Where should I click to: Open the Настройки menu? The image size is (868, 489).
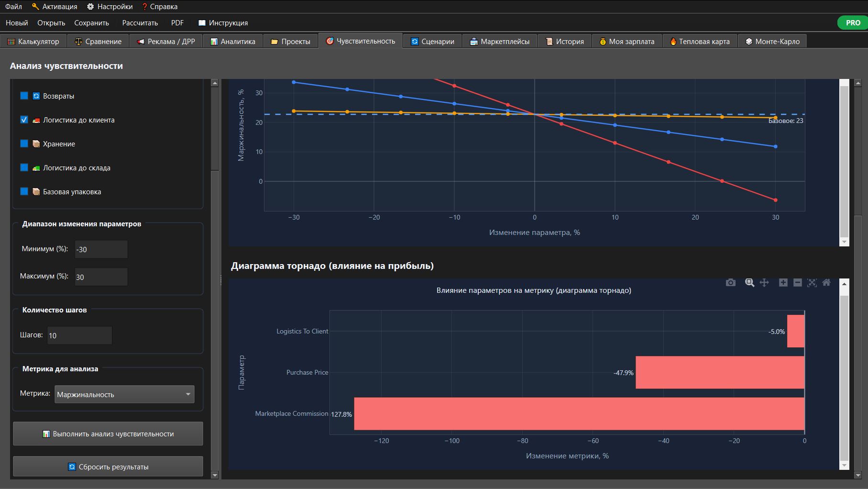[110, 7]
